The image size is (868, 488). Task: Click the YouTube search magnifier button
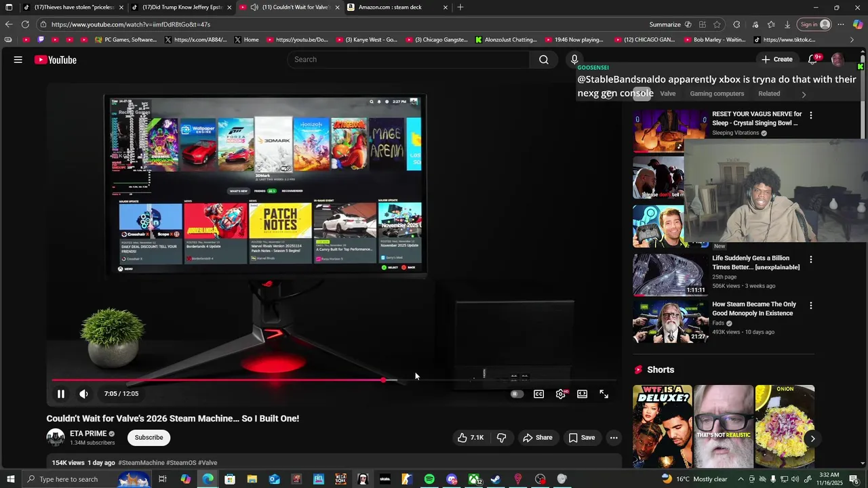click(544, 60)
